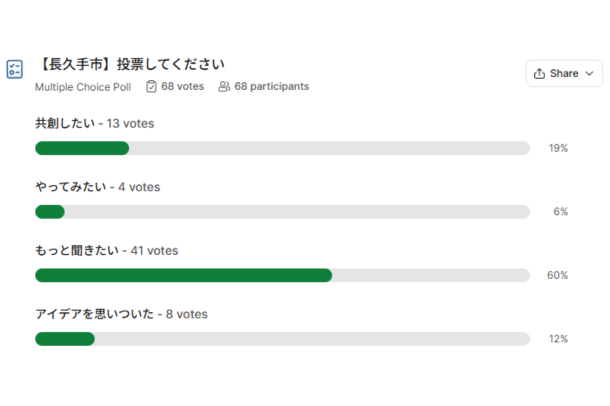Click the 19% percentage label
Image resolution: width=610 pixels, height=406 pixels.
558,148
